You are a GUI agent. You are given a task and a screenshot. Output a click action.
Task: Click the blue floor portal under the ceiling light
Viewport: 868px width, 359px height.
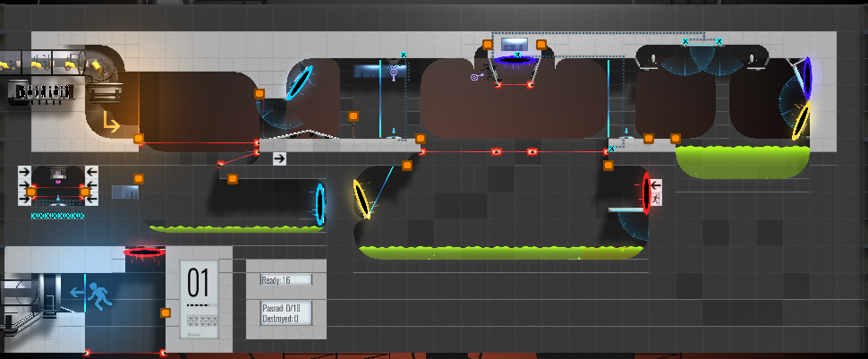pyautogui.click(x=515, y=60)
